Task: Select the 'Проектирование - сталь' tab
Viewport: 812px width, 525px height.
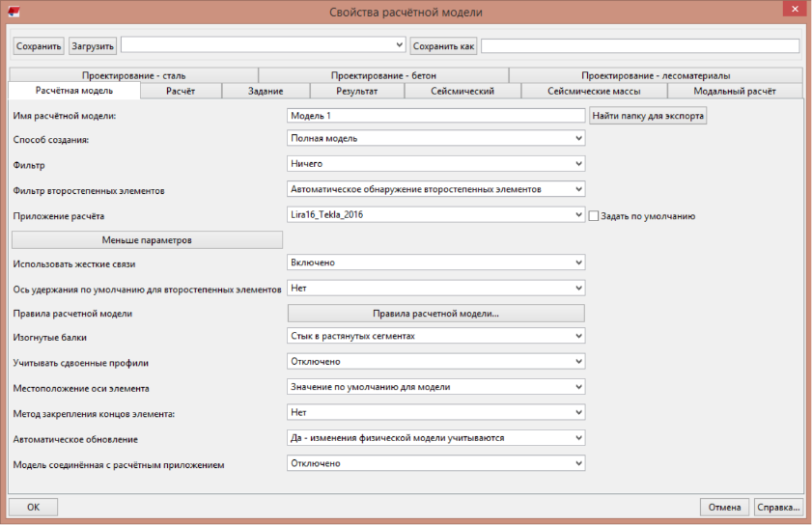Action: click(x=133, y=75)
